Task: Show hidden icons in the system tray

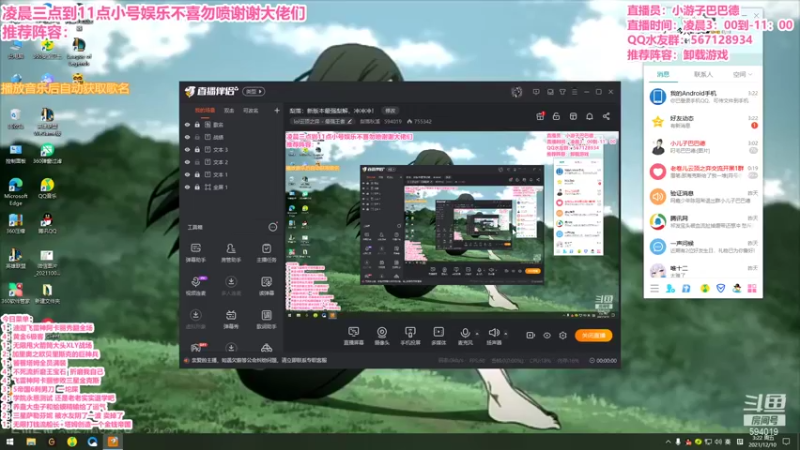Action: click(668, 442)
